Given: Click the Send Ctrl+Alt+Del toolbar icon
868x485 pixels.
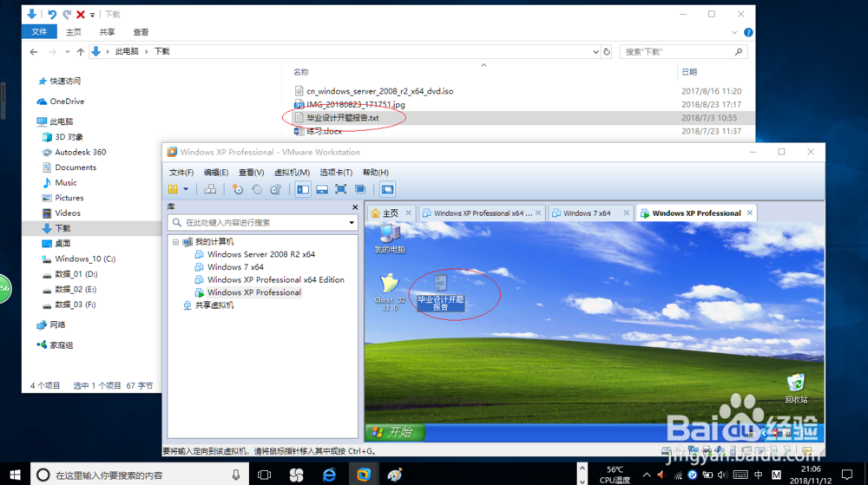Looking at the screenshot, I should [210, 189].
